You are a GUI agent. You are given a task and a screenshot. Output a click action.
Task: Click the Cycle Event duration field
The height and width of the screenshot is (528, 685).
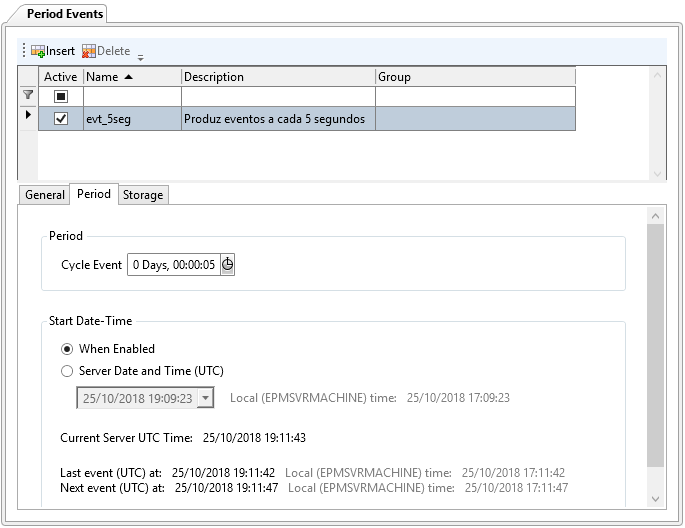tap(173, 265)
